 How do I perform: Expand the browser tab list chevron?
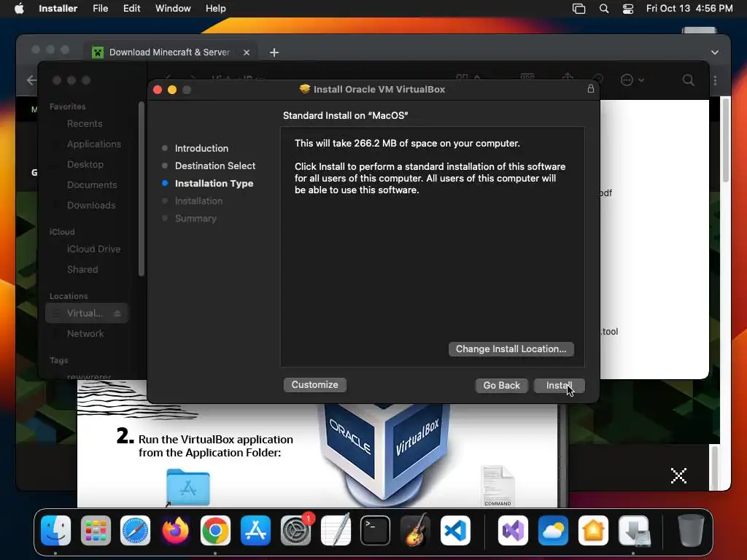coord(715,52)
